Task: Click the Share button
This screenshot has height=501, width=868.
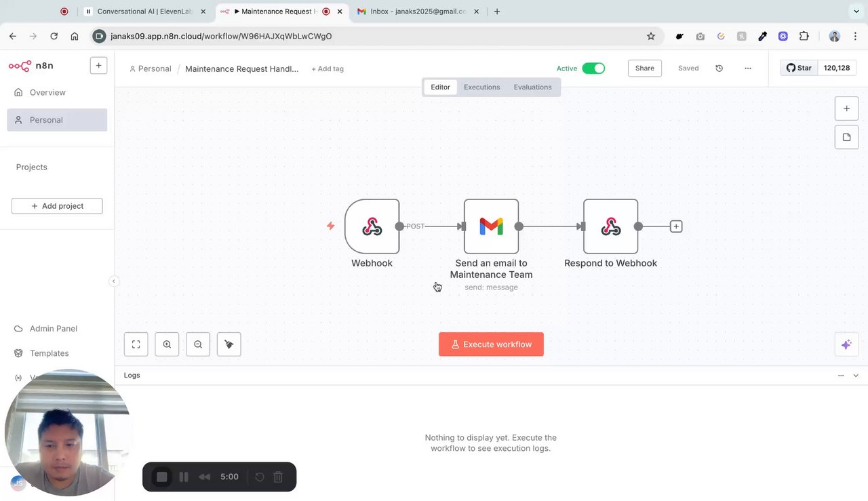Action: click(x=645, y=68)
